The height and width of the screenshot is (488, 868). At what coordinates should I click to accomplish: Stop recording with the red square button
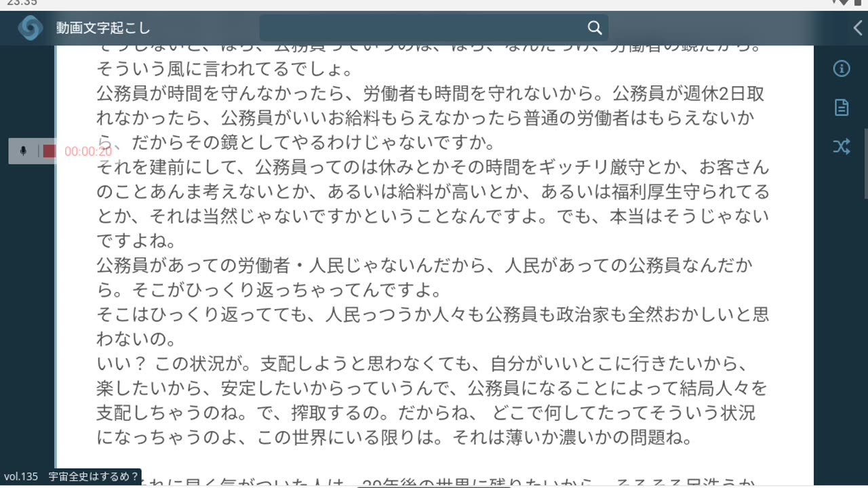pyautogui.click(x=50, y=151)
